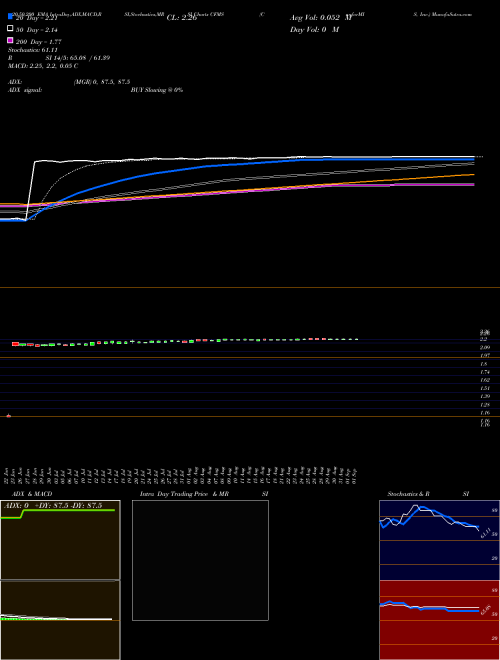Screen dimensions: 500x660
Task: Click the 1.28 price axis label
Action: click(485, 405)
